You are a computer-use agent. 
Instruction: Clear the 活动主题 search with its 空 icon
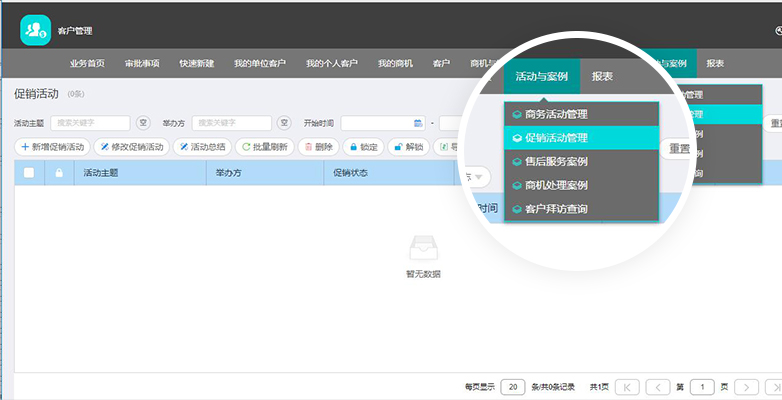[x=143, y=123]
